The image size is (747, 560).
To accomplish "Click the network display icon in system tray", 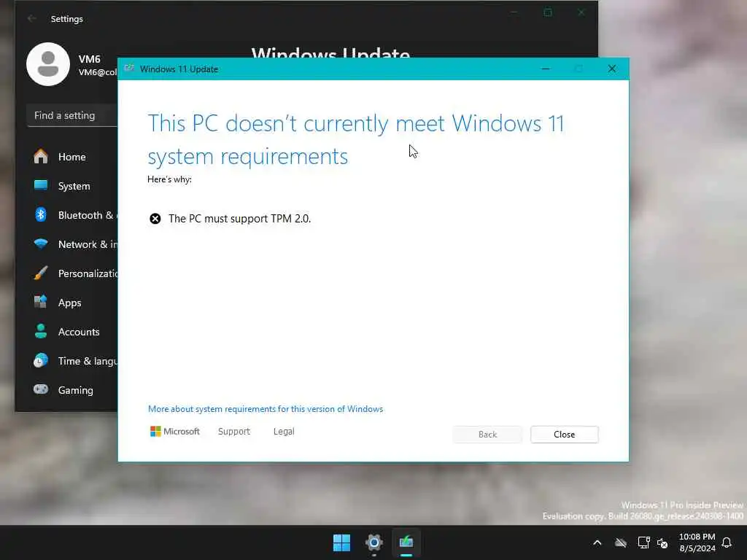I will 643,542.
